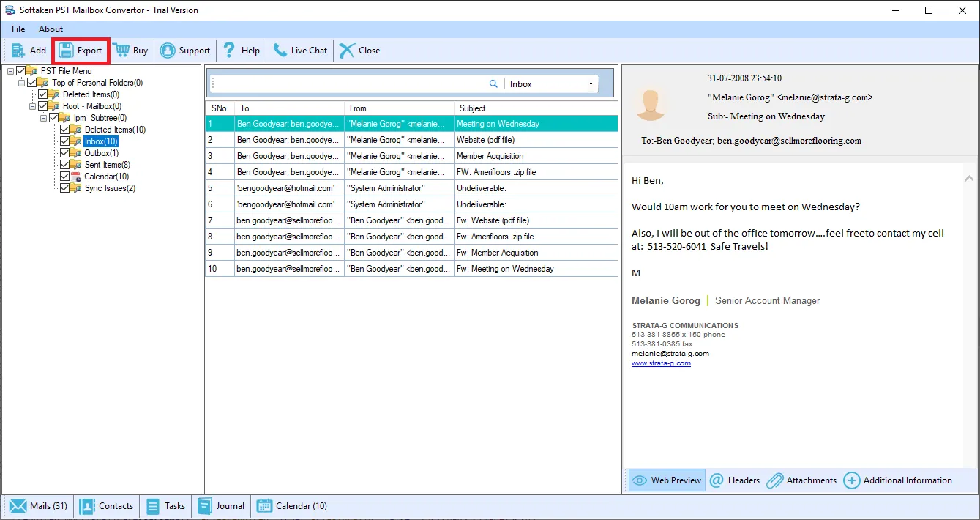Show the message Headers view

point(735,480)
